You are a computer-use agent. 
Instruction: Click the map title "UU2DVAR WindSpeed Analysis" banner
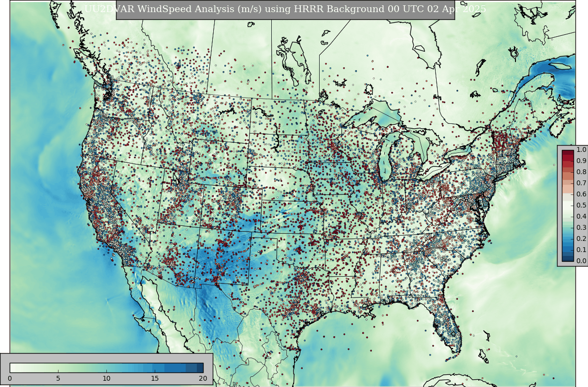285,9
